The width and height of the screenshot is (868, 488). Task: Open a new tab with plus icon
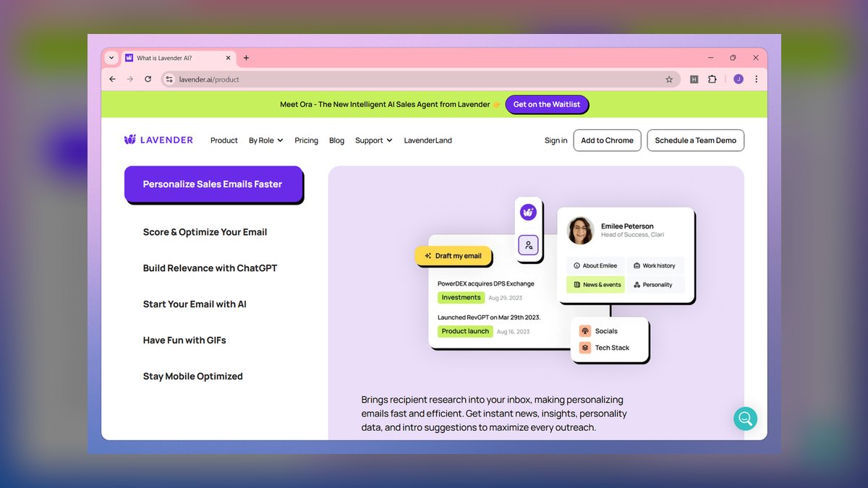pos(246,58)
